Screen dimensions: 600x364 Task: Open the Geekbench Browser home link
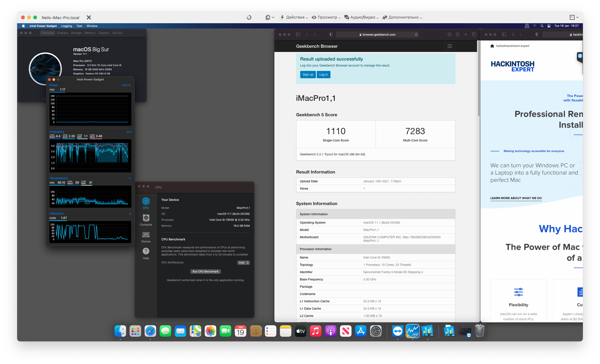(x=316, y=46)
